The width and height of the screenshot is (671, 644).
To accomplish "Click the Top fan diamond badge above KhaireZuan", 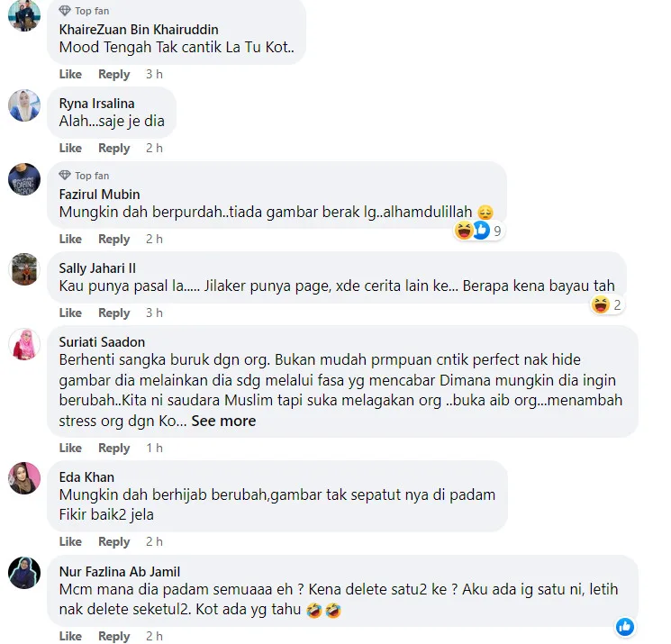I will point(65,11).
